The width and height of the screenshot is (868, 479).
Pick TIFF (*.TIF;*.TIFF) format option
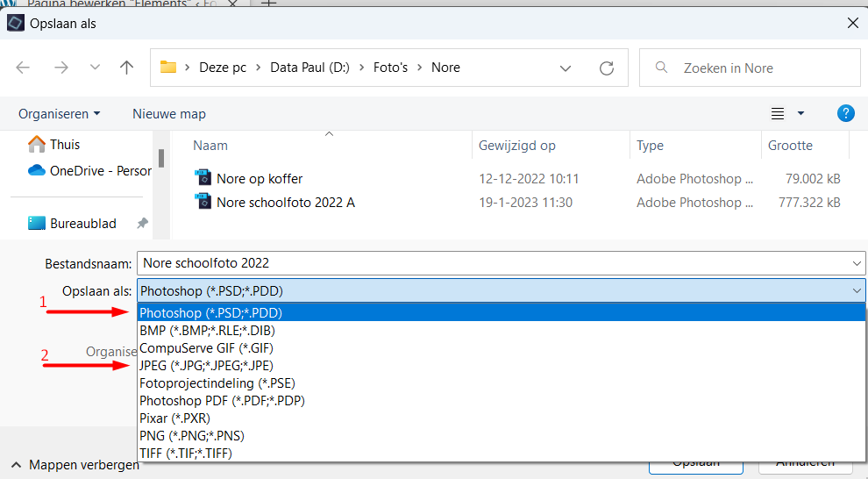[x=185, y=453]
